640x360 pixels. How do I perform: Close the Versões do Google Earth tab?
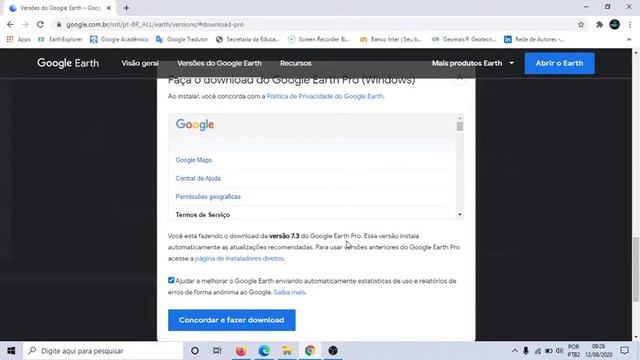click(109, 8)
